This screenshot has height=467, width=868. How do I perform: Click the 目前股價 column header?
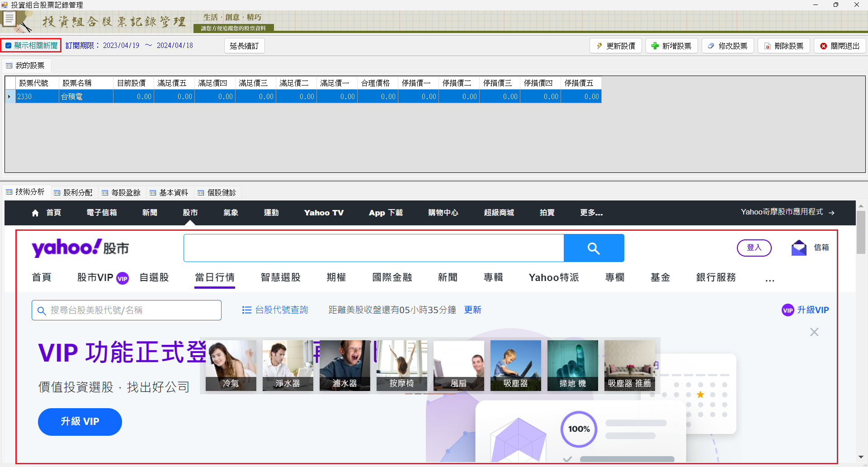tap(133, 83)
